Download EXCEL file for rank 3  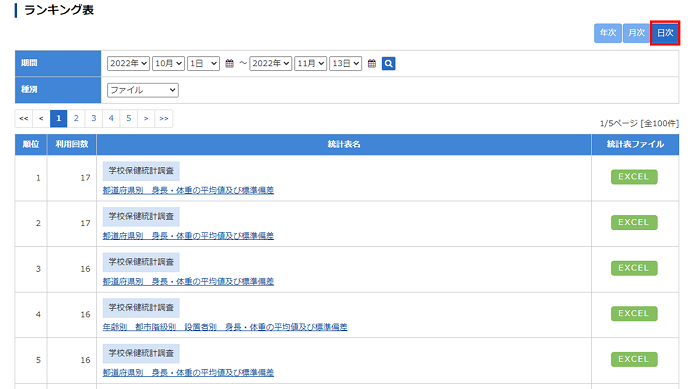coord(634,268)
